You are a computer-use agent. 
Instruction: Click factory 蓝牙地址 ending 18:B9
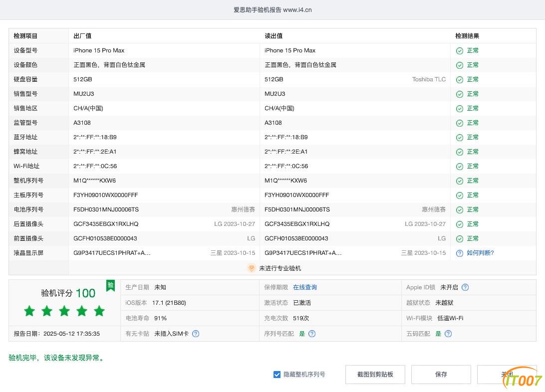(94, 137)
